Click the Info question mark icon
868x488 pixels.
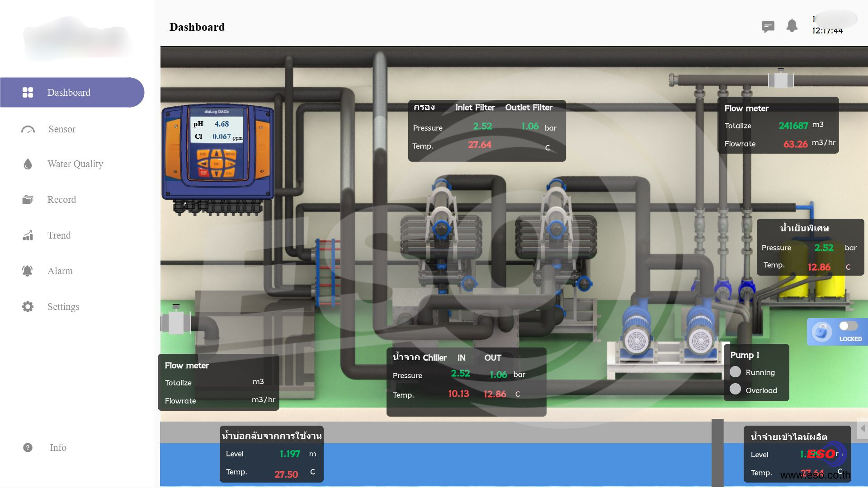[x=28, y=448]
